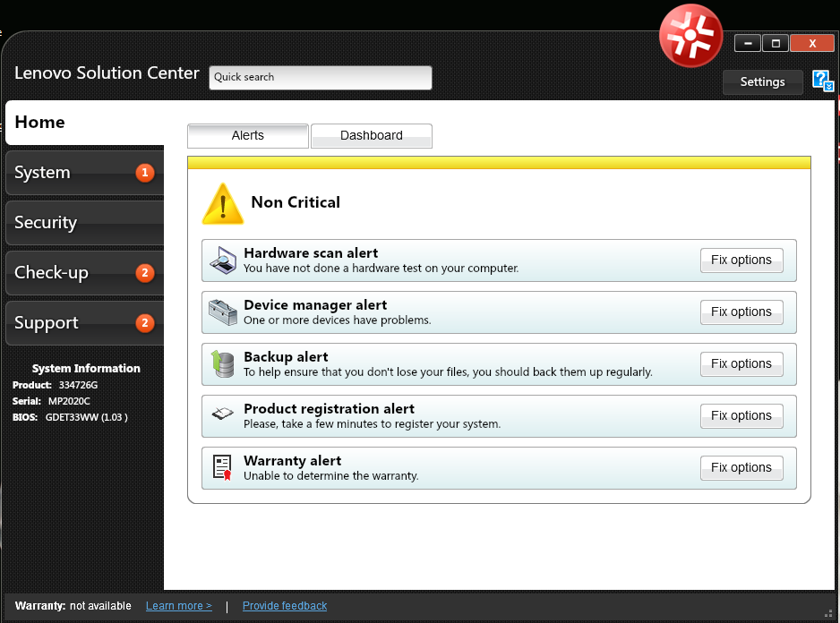Open Fix options for Hardware scan alert
Viewport: 840px width, 623px height.
point(741,260)
